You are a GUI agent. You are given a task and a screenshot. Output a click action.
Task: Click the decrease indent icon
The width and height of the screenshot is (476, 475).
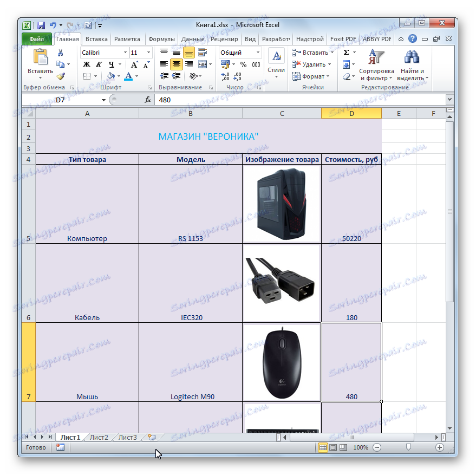click(164, 76)
